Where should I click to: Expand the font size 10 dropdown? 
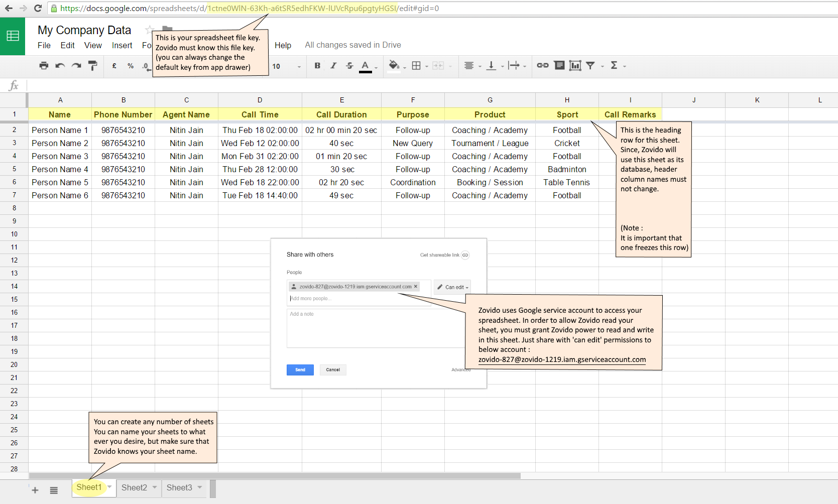coord(299,66)
